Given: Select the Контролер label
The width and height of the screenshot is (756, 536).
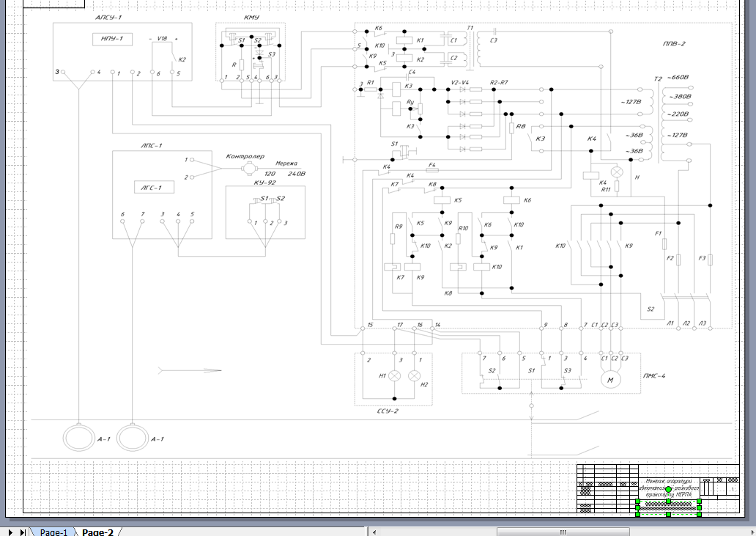Looking at the screenshot, I should pyautogui.click(x=245, y=156).
